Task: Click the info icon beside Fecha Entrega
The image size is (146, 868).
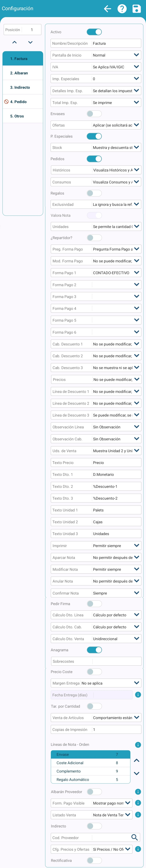Action: (138, 695)
